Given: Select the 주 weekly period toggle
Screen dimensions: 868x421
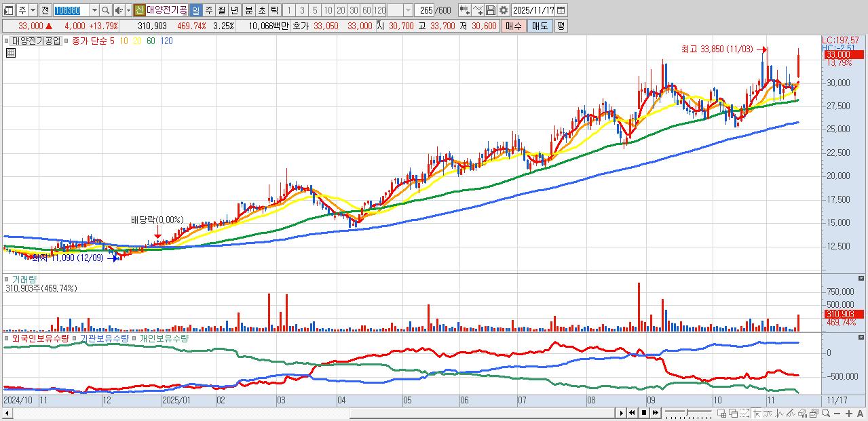Looking at the screenshot, I should 208,10.
